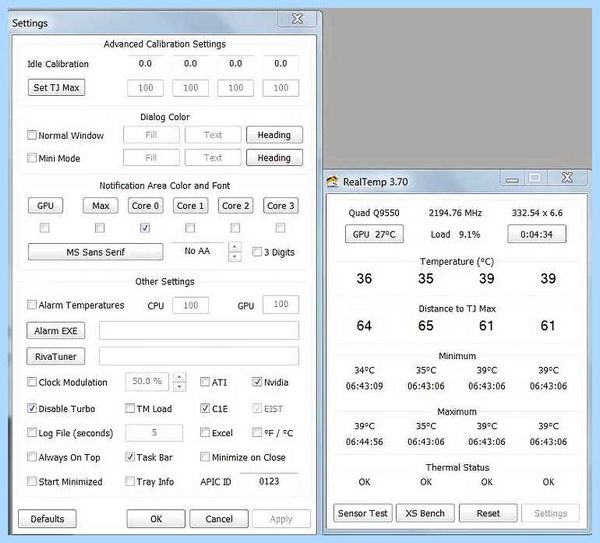The height and width of the screenshot is (543, 600).
Task: Click the APIC ID value 0123
Action: click(269, 481)
